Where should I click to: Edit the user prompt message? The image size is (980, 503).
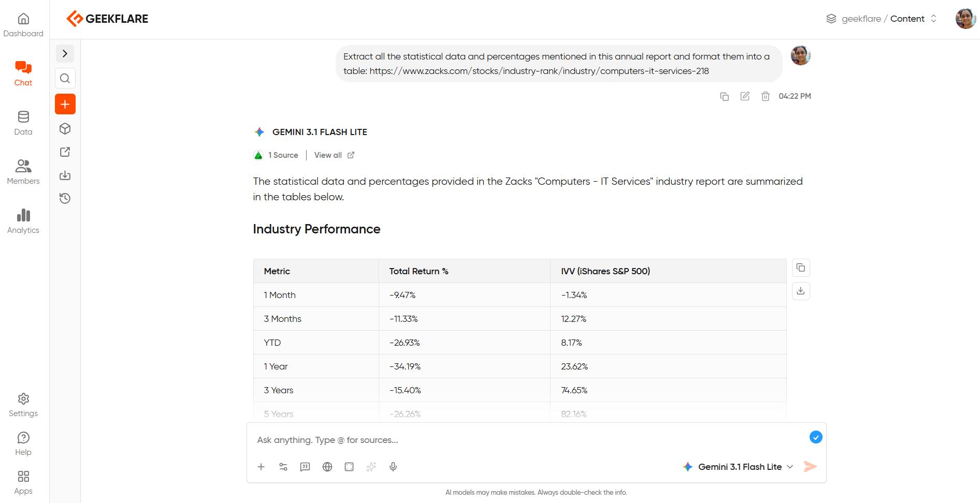(x=745, y=96)
